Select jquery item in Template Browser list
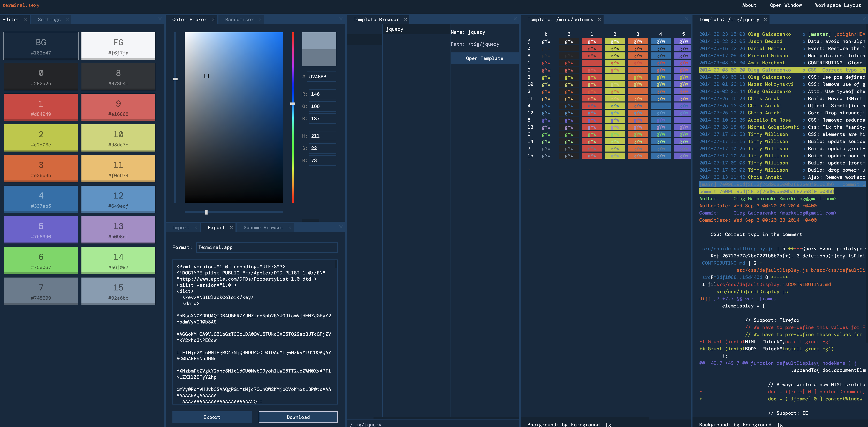The width and height of the screenshot is (868, 427). [395, 29]
